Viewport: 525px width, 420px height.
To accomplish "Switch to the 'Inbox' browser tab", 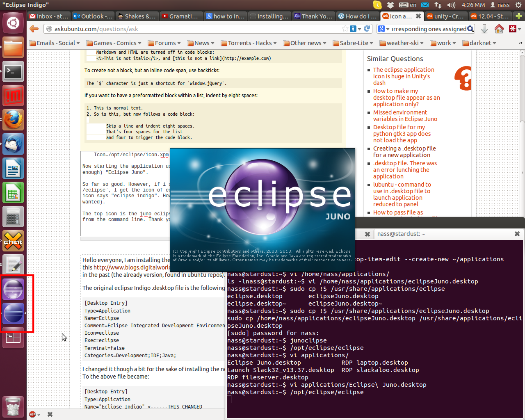I will (49, 16).
